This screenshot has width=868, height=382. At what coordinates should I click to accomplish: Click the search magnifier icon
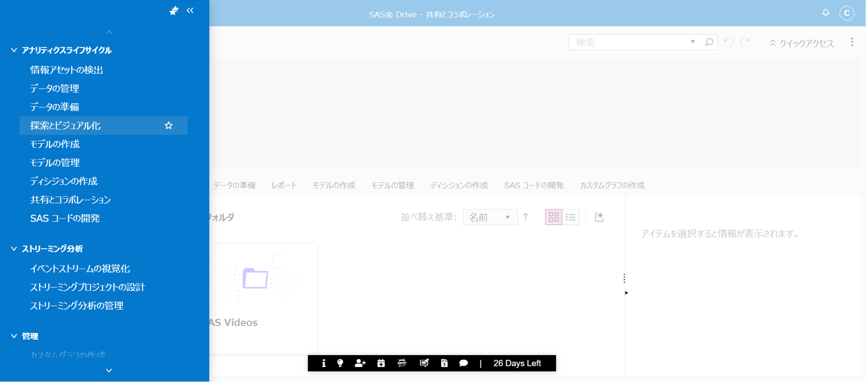pyautogui.click(x=709, y=42)
